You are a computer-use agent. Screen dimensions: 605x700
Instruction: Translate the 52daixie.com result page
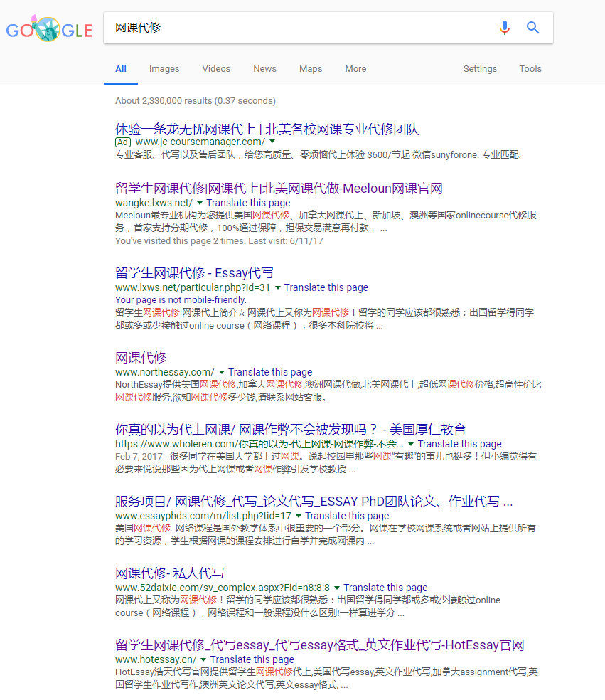pos(385,588)
